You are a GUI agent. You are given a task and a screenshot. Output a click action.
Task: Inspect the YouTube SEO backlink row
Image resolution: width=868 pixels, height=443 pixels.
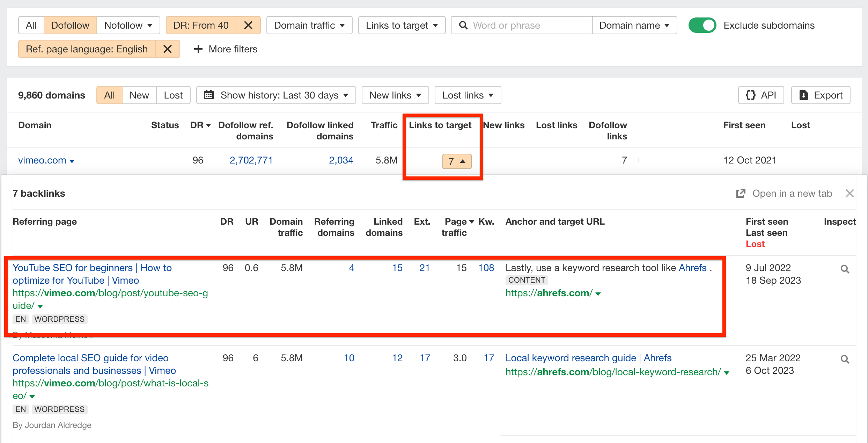pyautogui.click(x=845, y=269)
